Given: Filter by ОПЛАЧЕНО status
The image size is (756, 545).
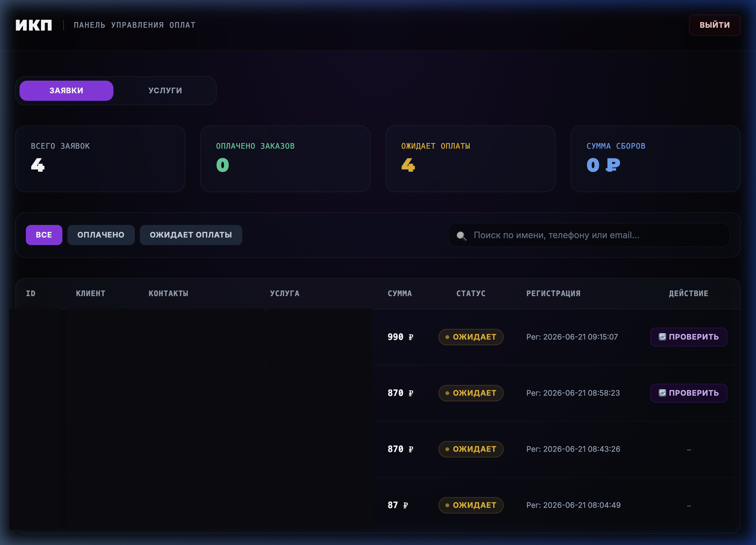Looking at the screenshot, I should point(101,235).
